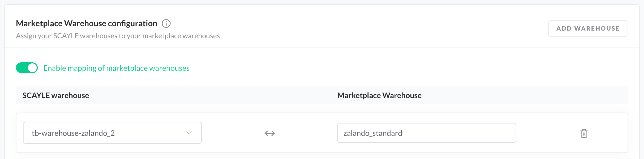644x159 pixels.
Task: Click the word 'WAREHOUSE' on the add button
Action: (x=597, y=28)
